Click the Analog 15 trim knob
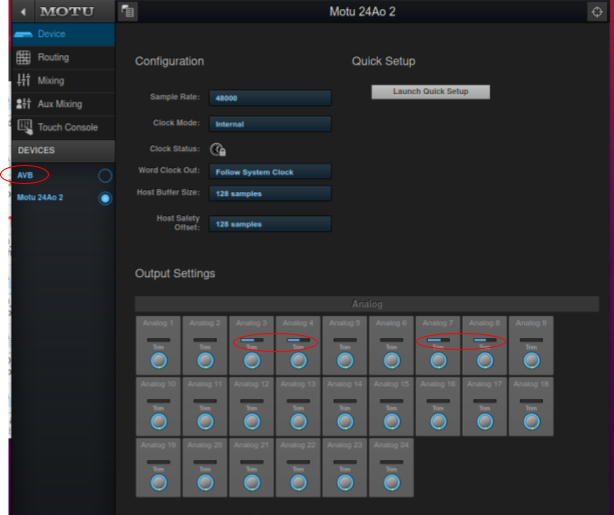 click(x=392, y=422)
